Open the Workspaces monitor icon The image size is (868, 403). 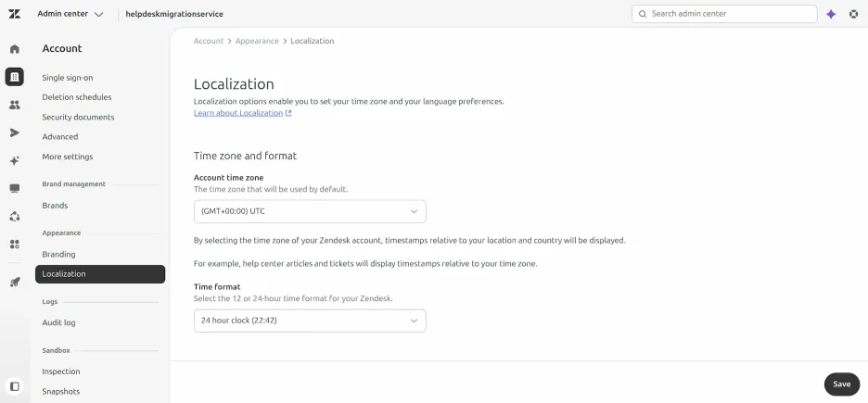coord(15,188)
